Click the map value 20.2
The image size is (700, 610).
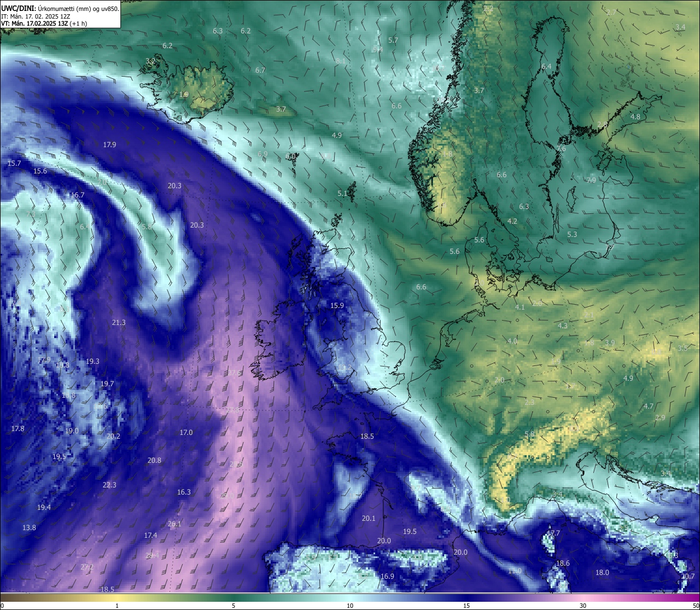[x=113, y=437]
